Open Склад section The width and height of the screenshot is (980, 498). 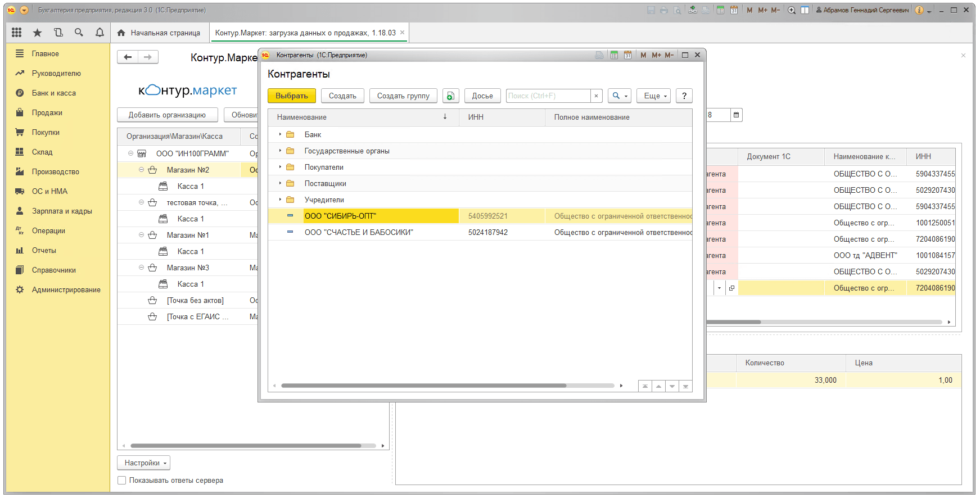[42, 152]
